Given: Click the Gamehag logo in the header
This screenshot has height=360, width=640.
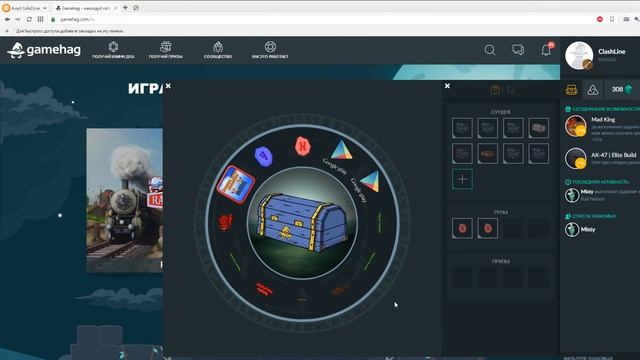Looking at the screenshot, I should [44, 50].
